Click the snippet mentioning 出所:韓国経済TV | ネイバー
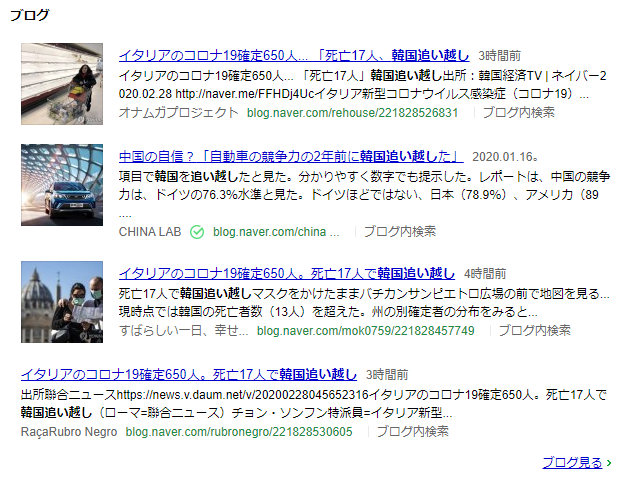This screenshot has height=486, width=624. pyautogui.click(x=363, y=84)
